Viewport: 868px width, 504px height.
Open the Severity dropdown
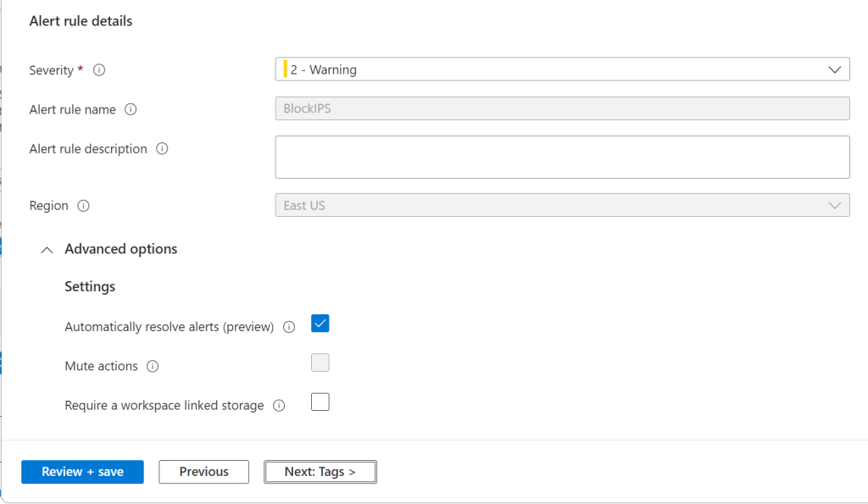coord(562,69)
